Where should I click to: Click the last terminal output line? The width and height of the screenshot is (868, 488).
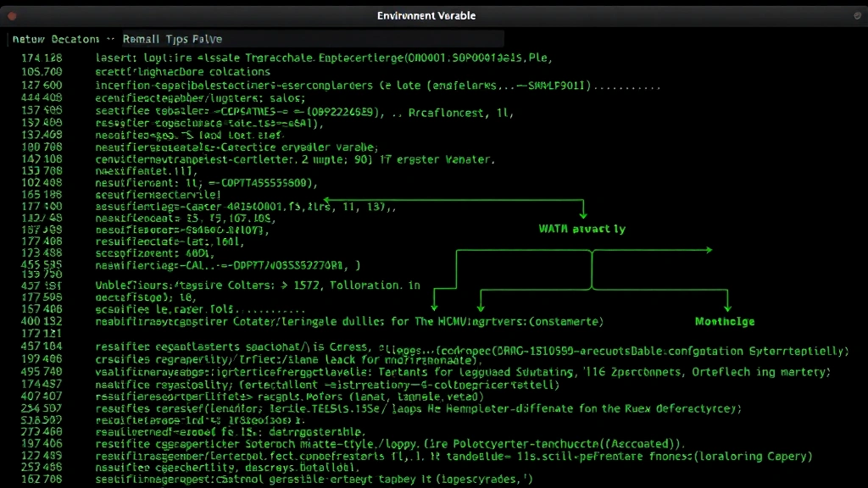tap(254, 478)
